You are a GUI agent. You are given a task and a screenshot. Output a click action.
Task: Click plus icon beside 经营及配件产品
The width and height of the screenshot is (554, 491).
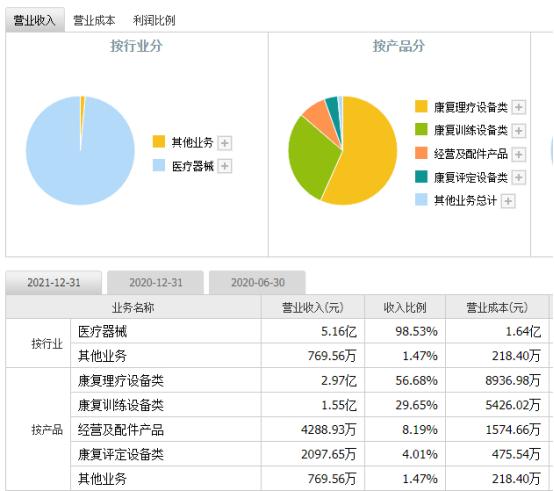click(519, 154)
